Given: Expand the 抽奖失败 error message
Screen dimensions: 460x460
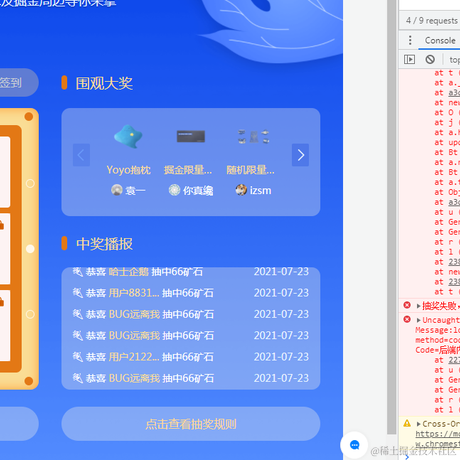Looking at the screenshot, I should click(418, 306).
